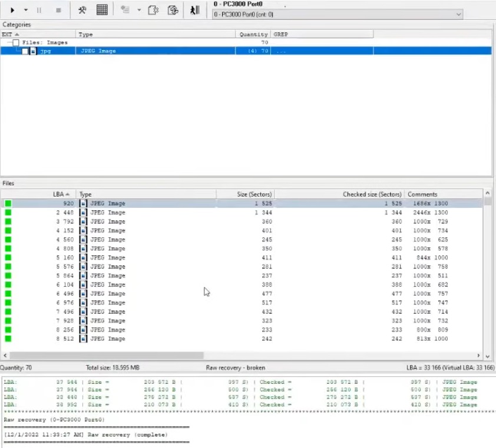Click the Start (play) toolbar button

(12, 10)
